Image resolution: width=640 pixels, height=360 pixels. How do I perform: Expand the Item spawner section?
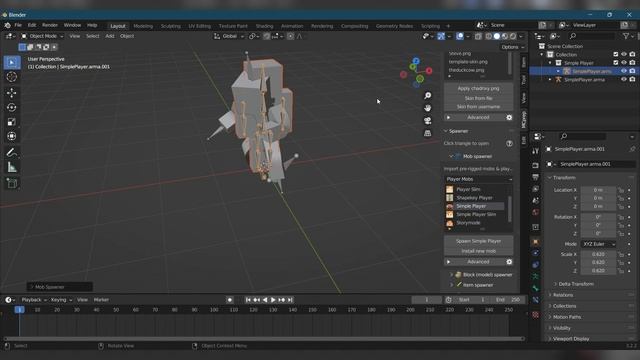point(451,285)
